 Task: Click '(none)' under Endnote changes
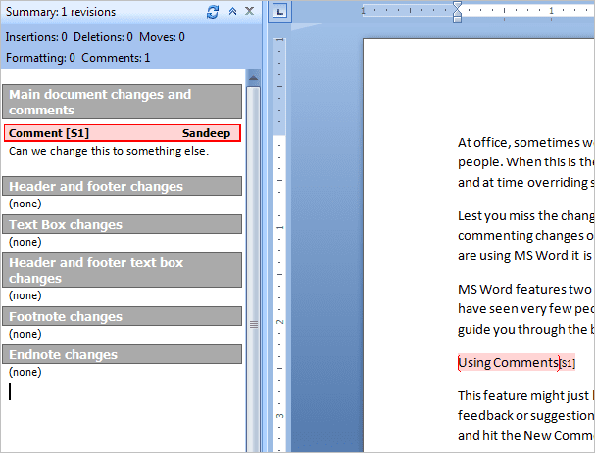(x=25, y=372)
